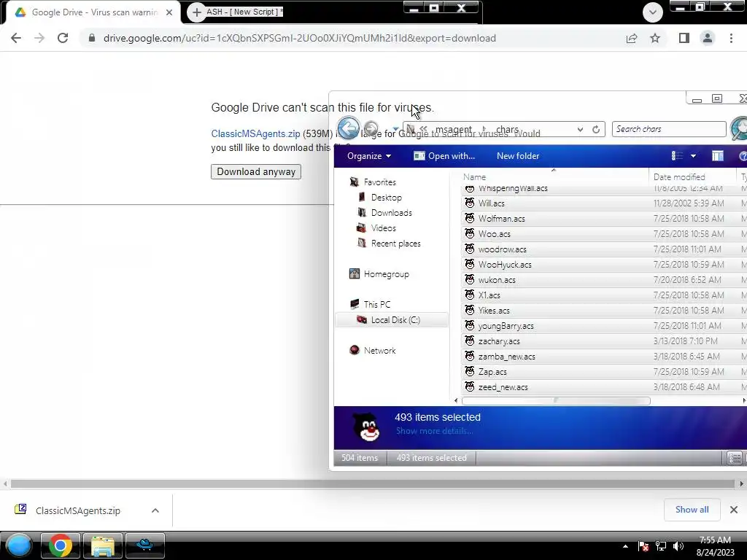The width and height of the screenshot is (747, 560).
Task: Open Chrome tab search dropdown
Action: tap(653, 12)
